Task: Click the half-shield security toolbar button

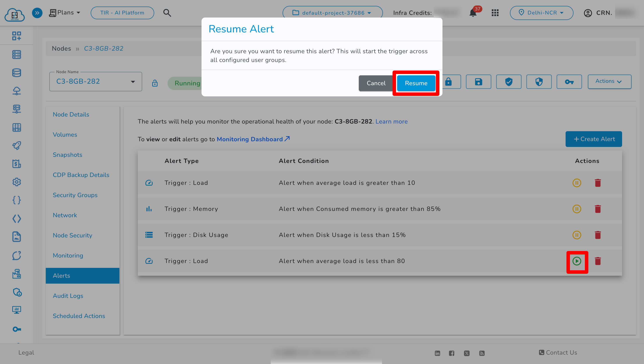Action: tap(539, 82)
